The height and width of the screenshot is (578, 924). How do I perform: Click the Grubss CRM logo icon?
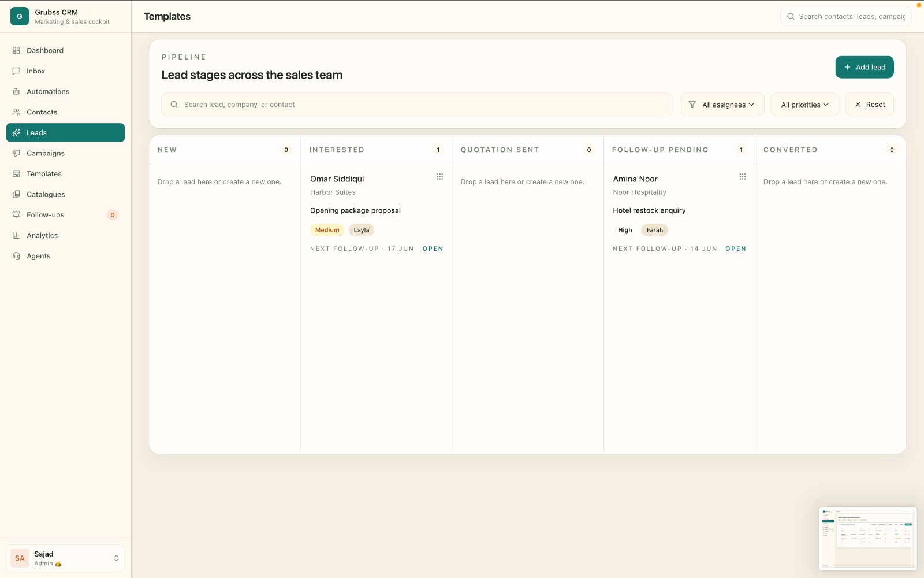(20, 16)
